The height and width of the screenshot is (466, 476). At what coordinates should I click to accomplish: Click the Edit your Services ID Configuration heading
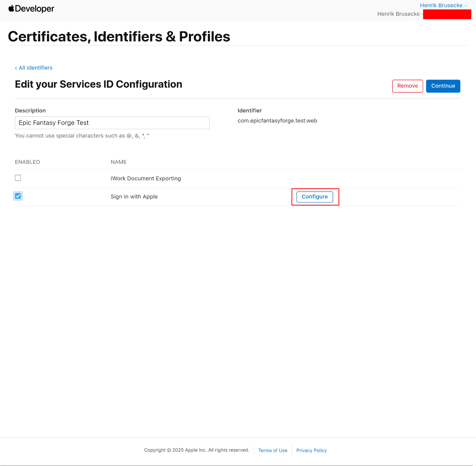pyautogui.click(x=98, y=84)
